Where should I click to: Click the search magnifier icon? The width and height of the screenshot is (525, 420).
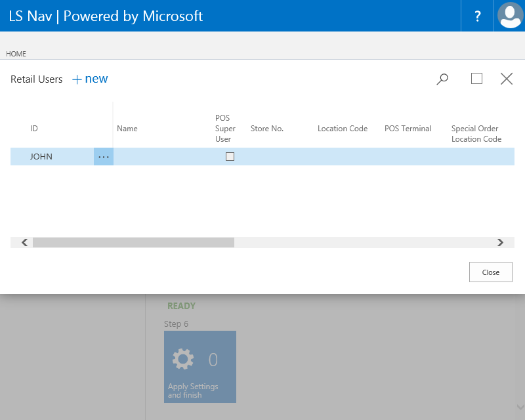click(443, 79)
